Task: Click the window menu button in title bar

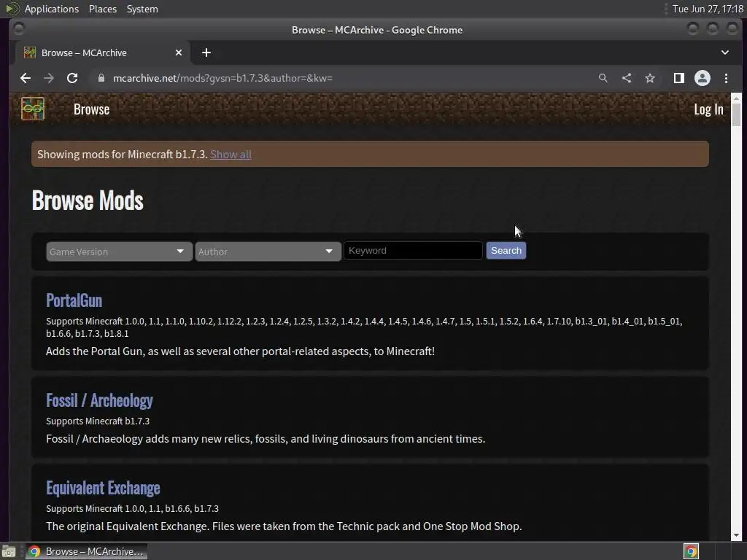Action: pos(19,29)
